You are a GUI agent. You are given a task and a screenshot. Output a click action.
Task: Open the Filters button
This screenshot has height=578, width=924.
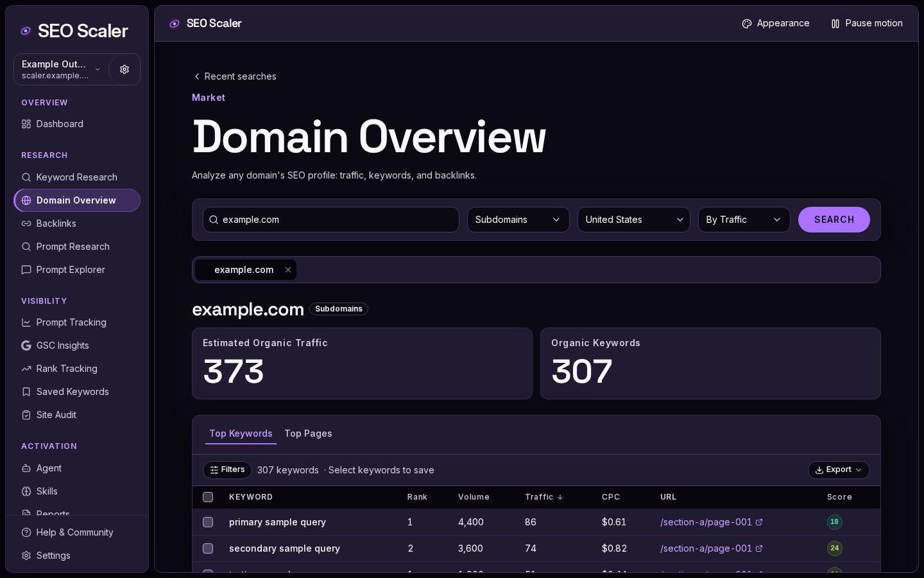[x=227, y=470]
